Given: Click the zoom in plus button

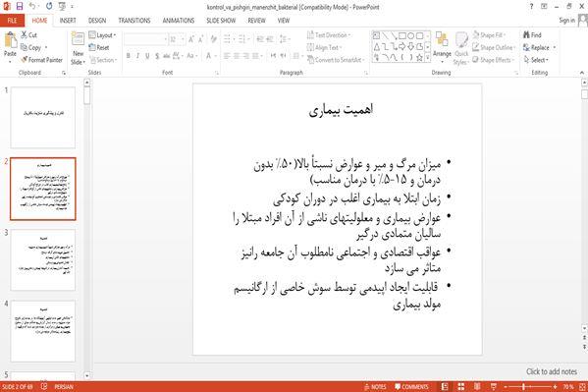Looking at the screenshot, I should click(x=555, y=387).
